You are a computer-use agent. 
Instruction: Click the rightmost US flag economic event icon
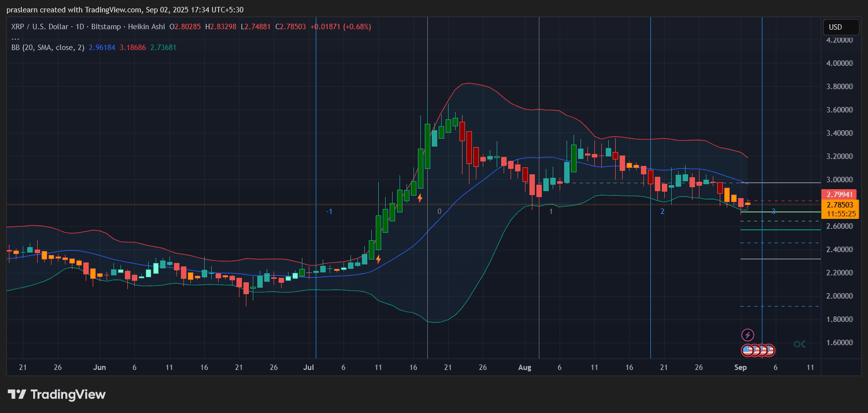coord(769,351)
